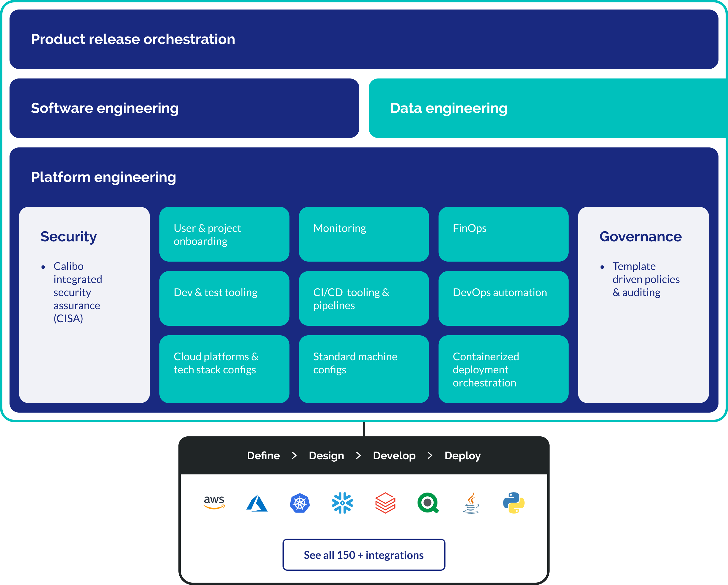
Task: Select the Qlik integration icon
Action: pos(428,503)
